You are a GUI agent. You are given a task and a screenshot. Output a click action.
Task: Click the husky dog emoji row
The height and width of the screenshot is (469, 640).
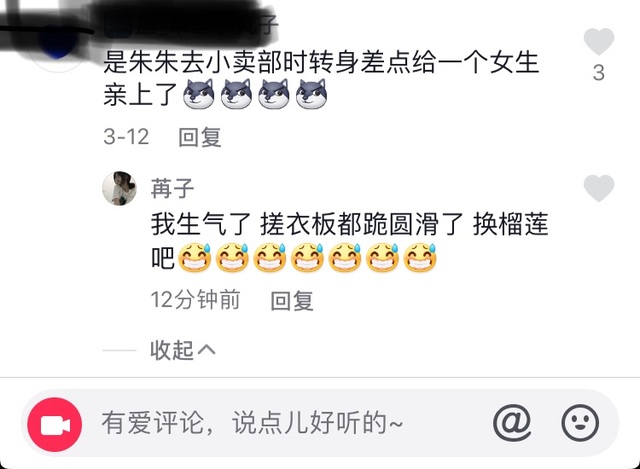[255, 94]
